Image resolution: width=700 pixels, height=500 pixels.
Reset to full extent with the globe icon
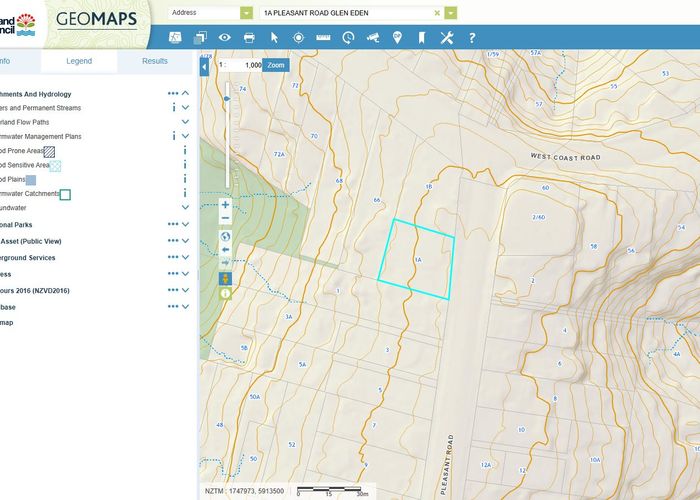(225, 236)
